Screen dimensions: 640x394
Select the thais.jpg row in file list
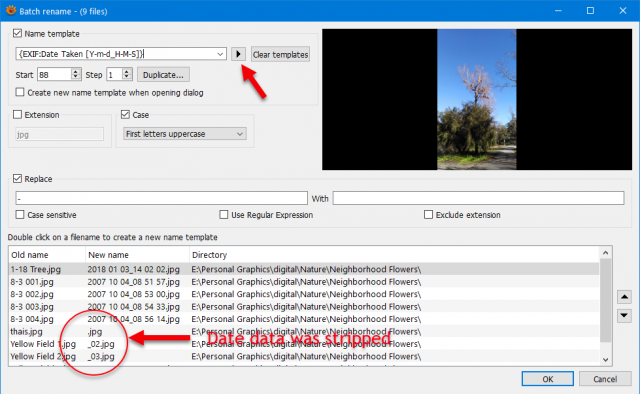coord(304,332)
